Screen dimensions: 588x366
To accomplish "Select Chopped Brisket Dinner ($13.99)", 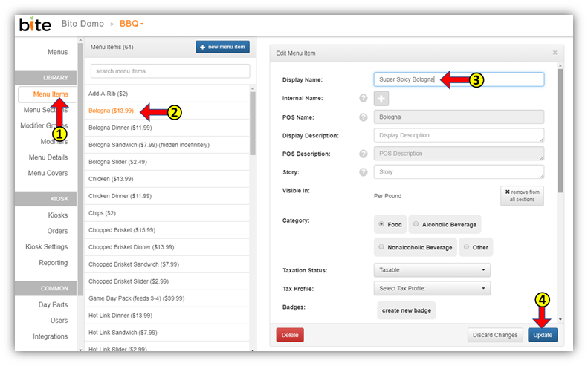I will tap(167, 247).
